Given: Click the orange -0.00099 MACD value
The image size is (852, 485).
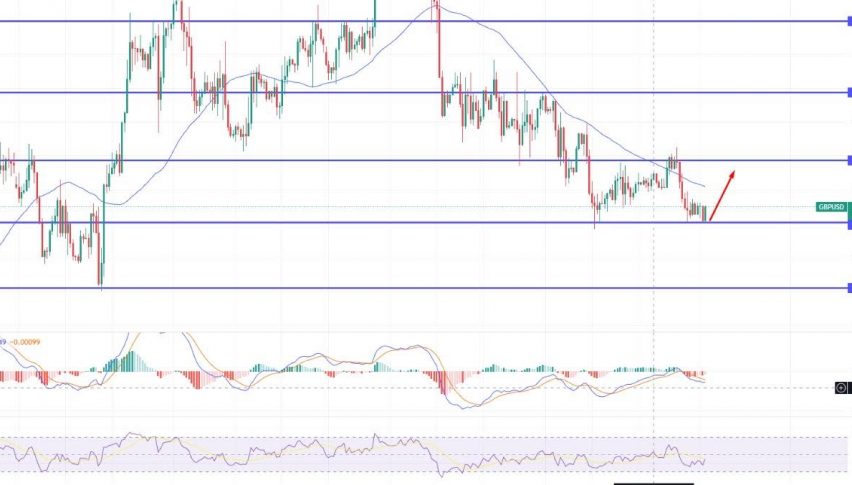Looking at the screenshot, I should point(25,342).
